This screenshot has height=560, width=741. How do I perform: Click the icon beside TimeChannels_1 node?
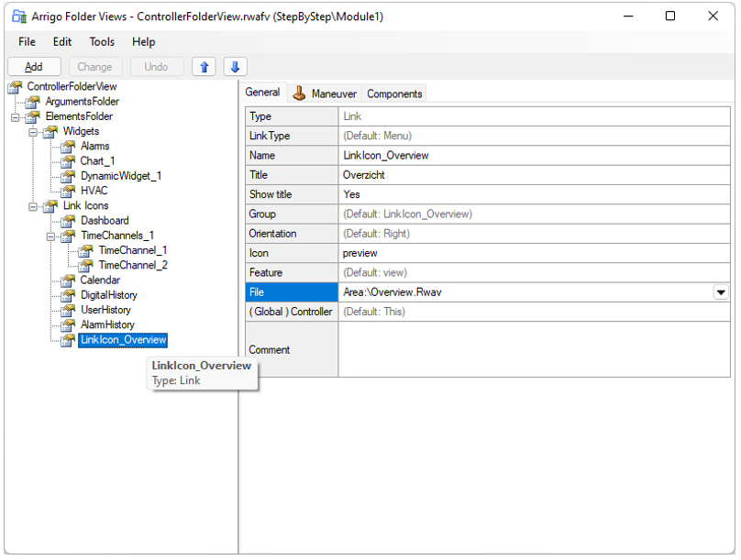pos(68,236)
